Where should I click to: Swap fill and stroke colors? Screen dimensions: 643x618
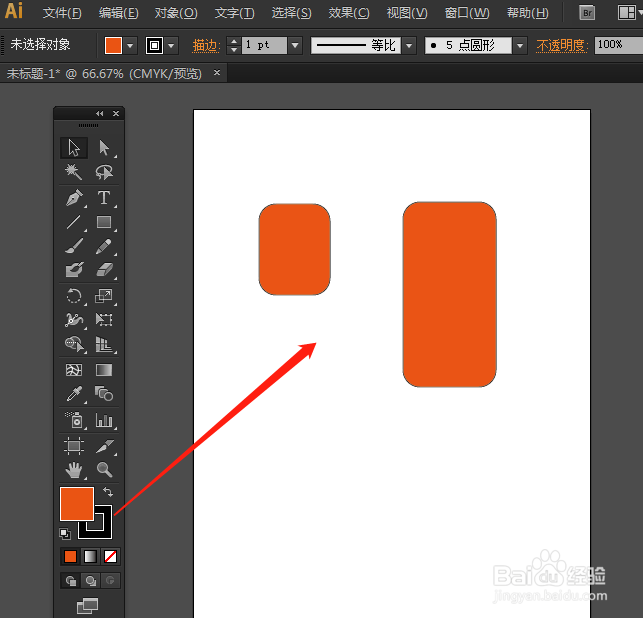coord(108,491)
